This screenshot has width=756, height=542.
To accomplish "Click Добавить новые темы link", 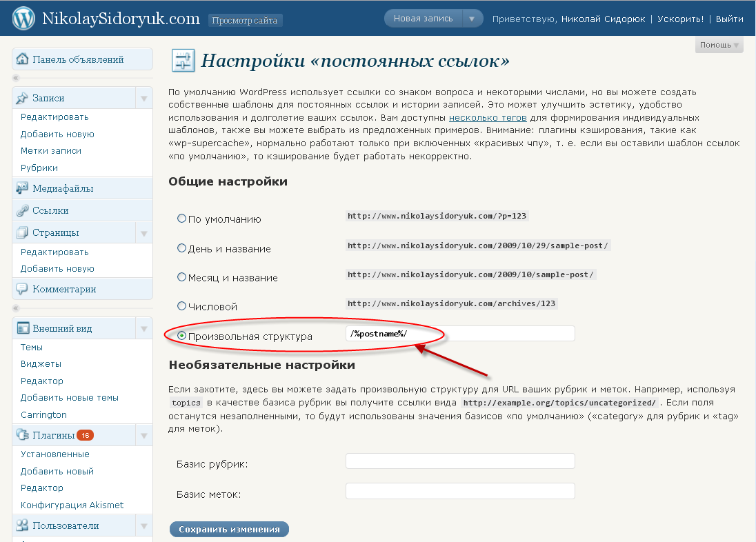I will click(x=70, y=397).
